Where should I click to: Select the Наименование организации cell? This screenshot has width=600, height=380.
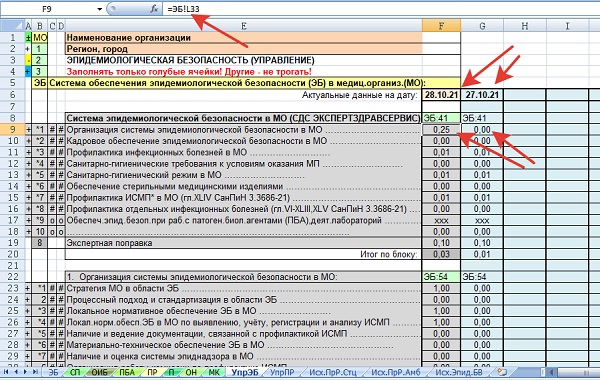243,38
